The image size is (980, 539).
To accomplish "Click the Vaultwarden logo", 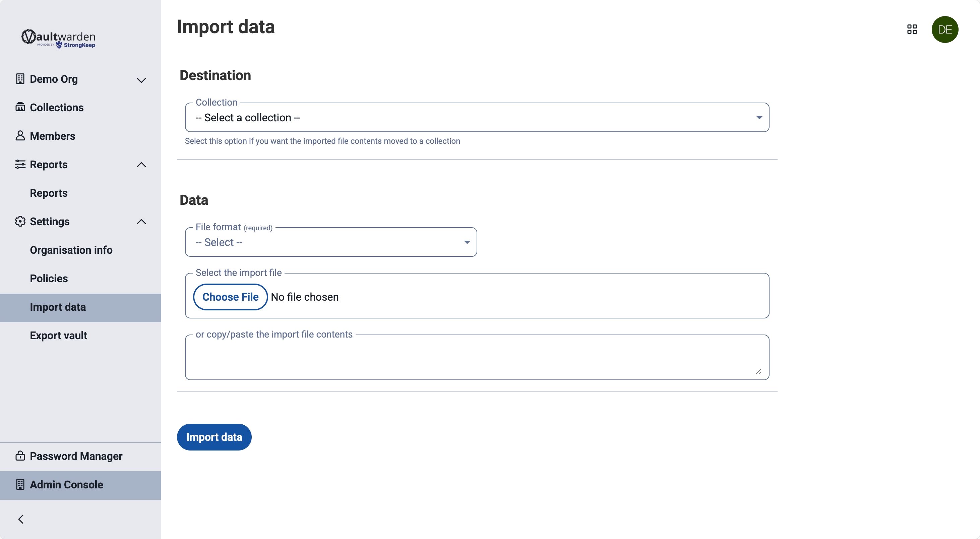I will point(58,39).
